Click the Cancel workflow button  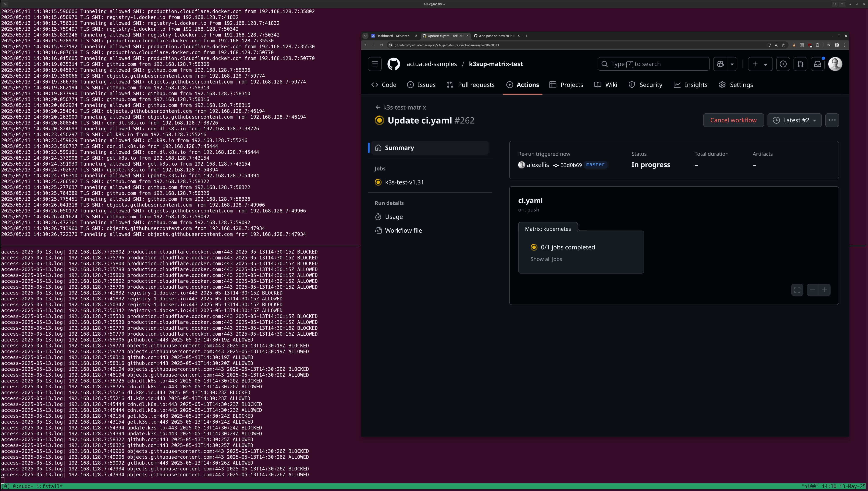click(x=733, y=120)
